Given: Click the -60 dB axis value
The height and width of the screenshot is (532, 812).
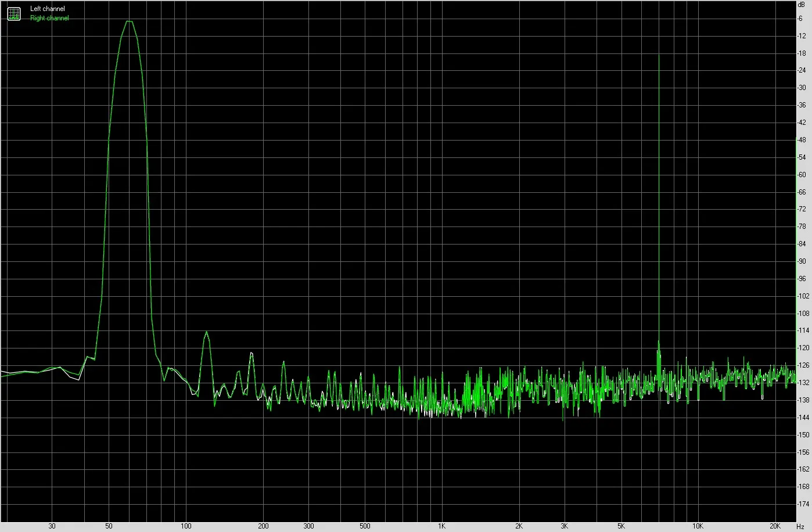Looking at the screenshot, I should click(802, 175).
